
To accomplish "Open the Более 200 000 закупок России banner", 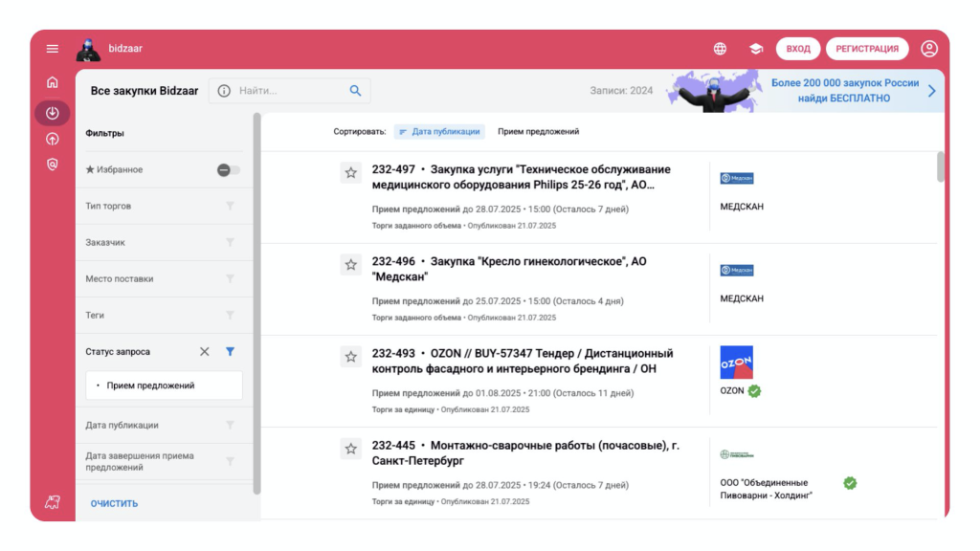I will coord(845,91).
